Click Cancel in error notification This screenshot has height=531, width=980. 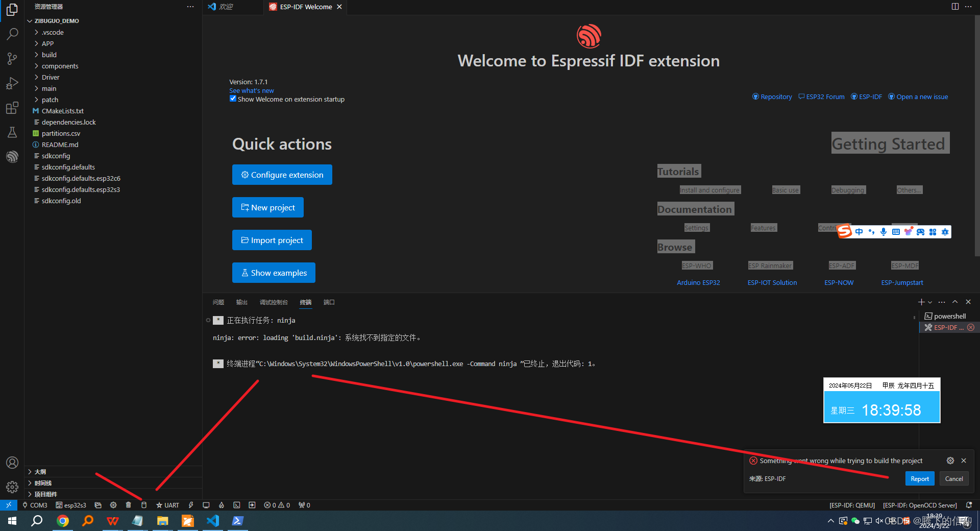954,478
